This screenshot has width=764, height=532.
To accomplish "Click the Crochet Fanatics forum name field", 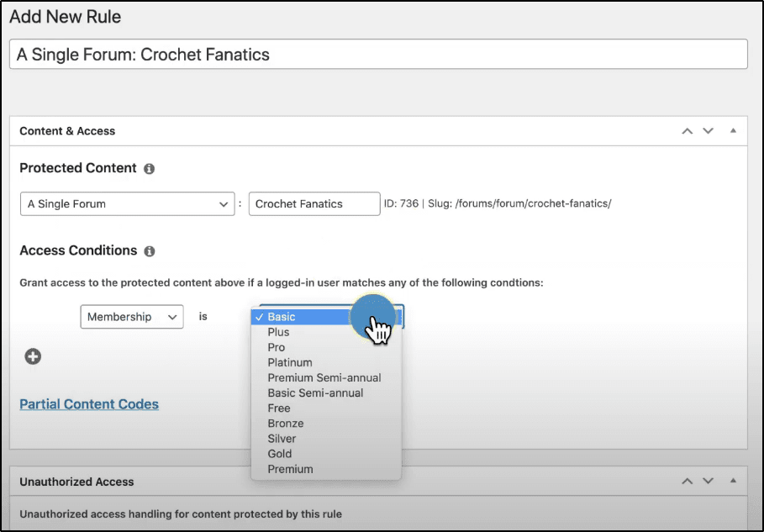I will coord(314,203).
